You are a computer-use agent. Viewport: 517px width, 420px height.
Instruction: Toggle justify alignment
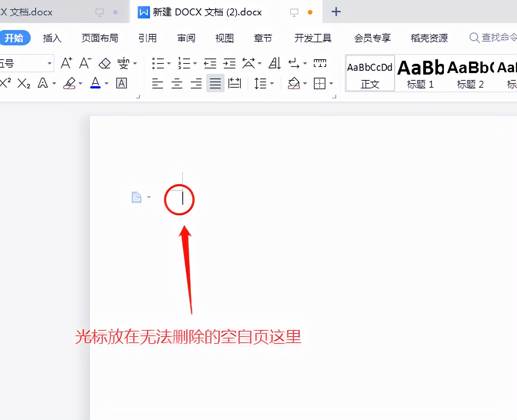coord(215,83)
